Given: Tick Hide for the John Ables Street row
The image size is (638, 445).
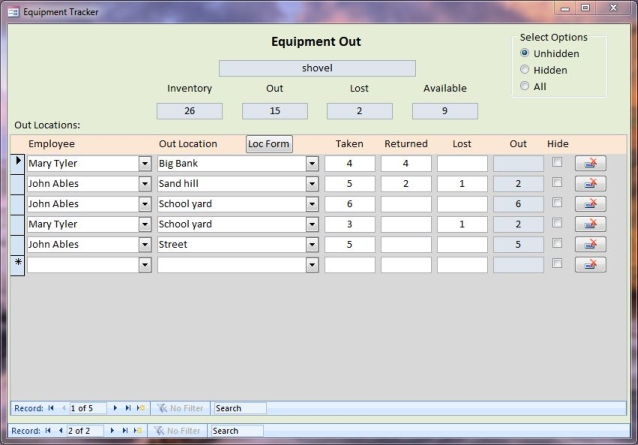Looking at the screenshot, I should [557, 243].
